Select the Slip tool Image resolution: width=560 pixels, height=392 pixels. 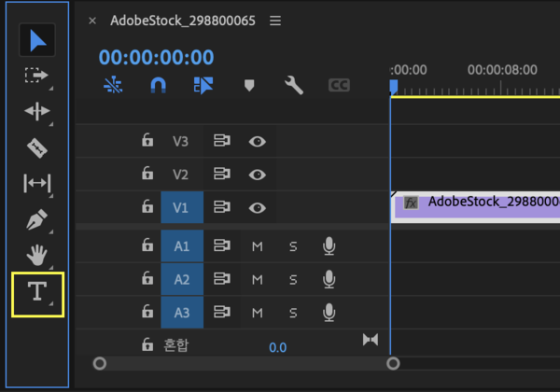[37, 183]
